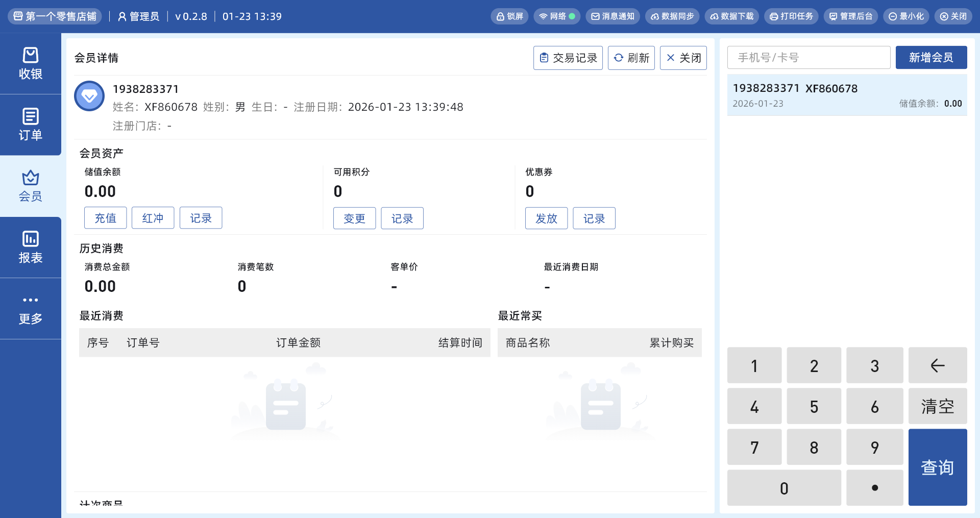Viewport: 980px width, 518px height.
Task: Open the 收银 cashier section in sidebar
Action: click(31, 64)
